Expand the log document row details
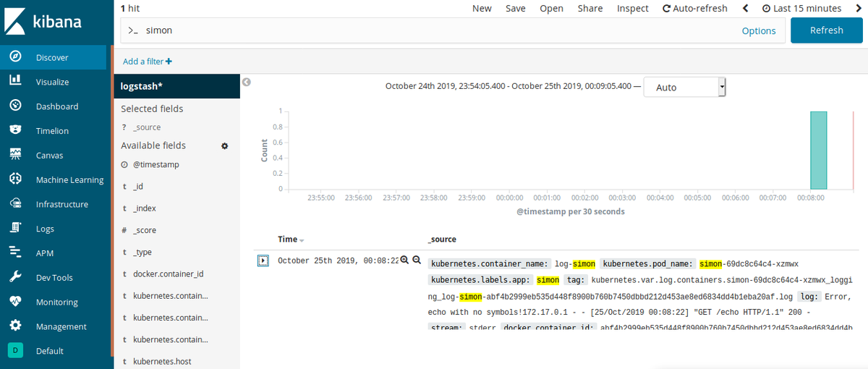868x369 pixels. pos(263,260)
